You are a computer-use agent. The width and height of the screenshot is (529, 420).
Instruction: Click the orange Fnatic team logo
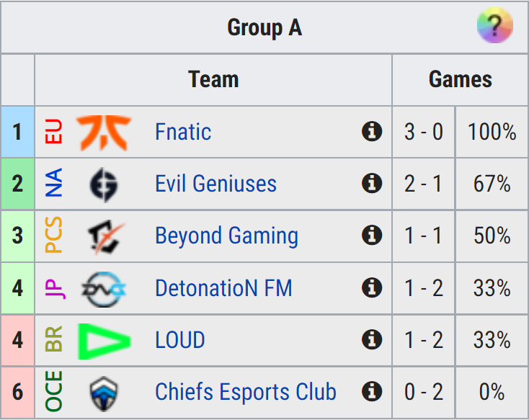tap(104, 133)
